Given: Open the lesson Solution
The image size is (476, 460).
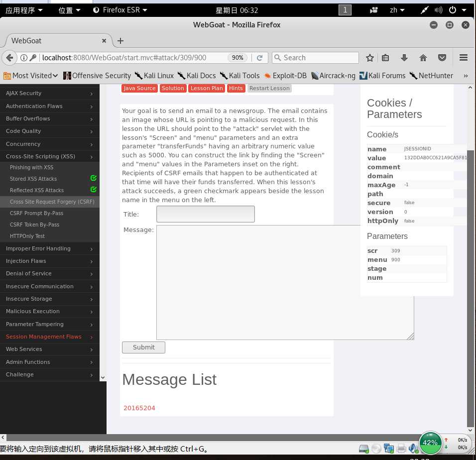Looking at the screenshot, I should tap(173, 88).
